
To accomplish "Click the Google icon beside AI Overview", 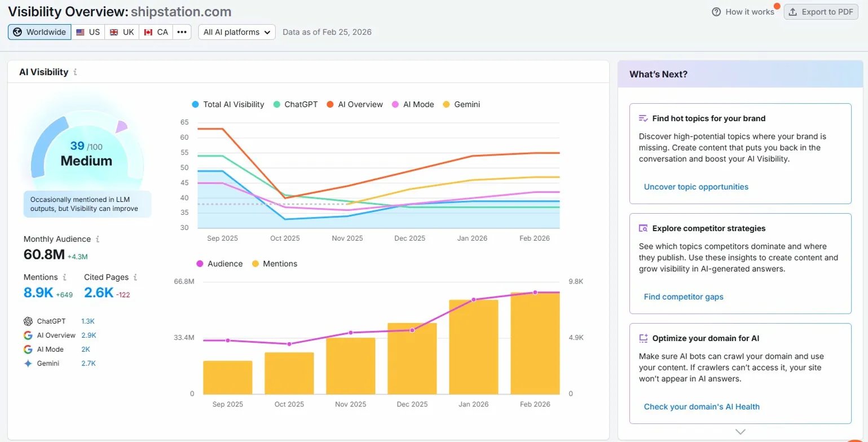I will coord(28,335).
